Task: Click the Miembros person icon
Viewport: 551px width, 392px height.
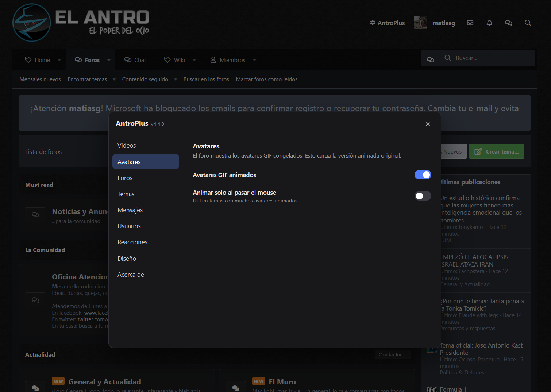Action: click(x=213, y=59)
